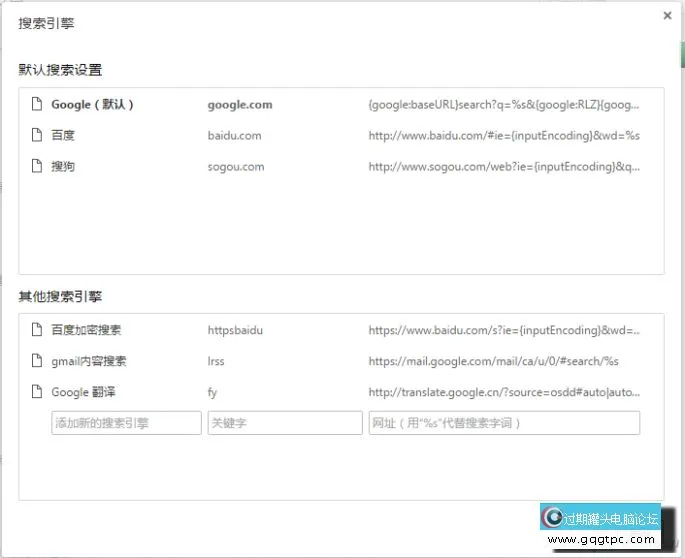
Task: Select the Google 翻译 engine name
Action: coord(83,392)
